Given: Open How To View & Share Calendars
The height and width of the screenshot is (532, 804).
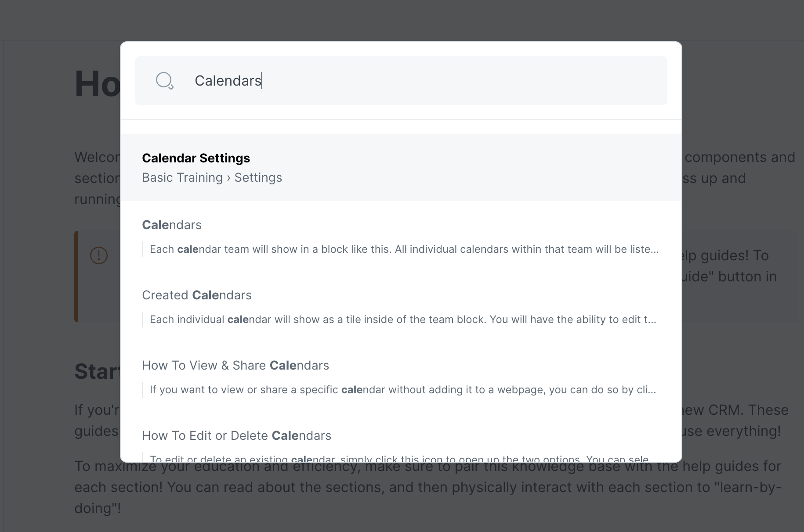Looking at the screenshot, I should click(235, 366).
